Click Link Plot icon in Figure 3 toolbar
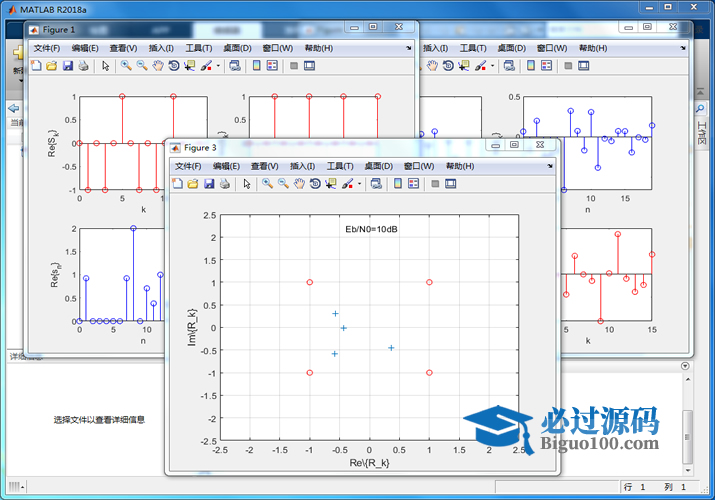The height and width of the screenshot is (500, 715). 376,184
